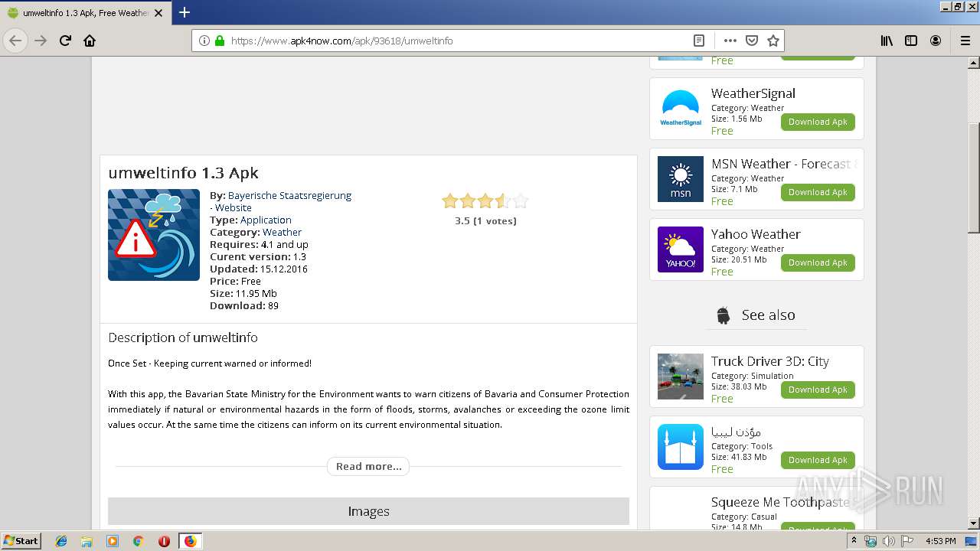This screenshot has height=551, width=980.
Task: Click the umweltinfo app icon image
Action: 154,235
